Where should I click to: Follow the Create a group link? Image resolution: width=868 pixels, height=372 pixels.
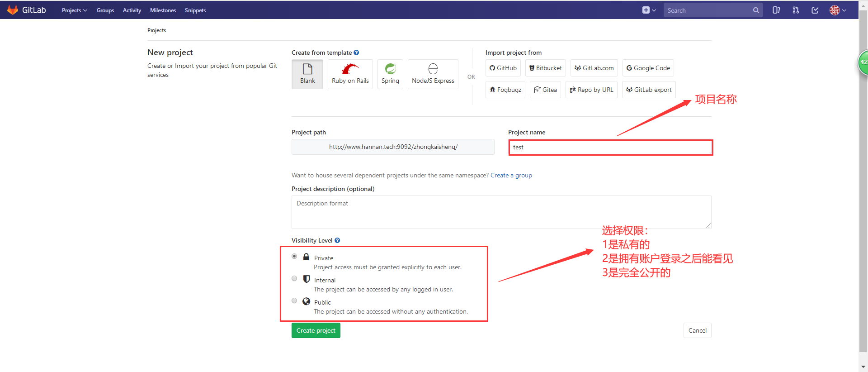click(x=511, y=175)
